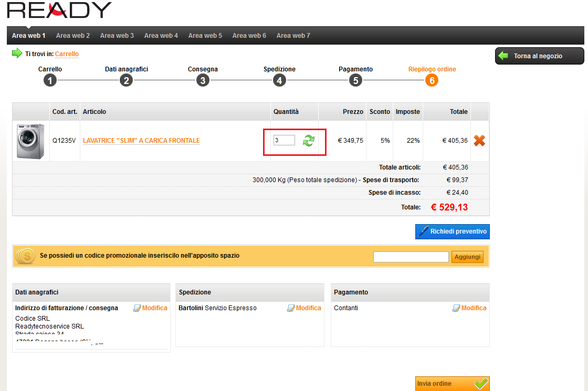Screen dimensions: 588x391
Task: Click the red total € 529,13
Action: pos(449,207)
